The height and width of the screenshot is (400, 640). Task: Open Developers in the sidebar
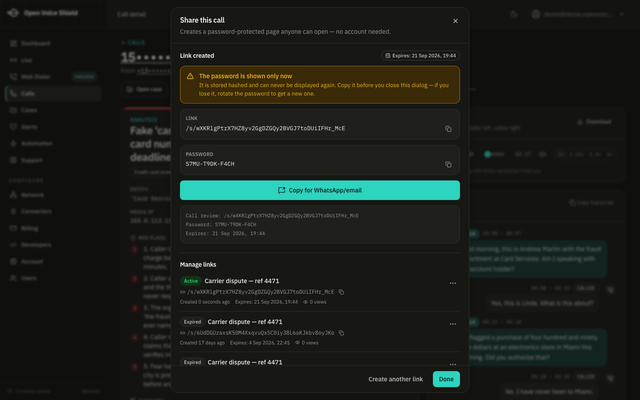click(x=53, y=245)
